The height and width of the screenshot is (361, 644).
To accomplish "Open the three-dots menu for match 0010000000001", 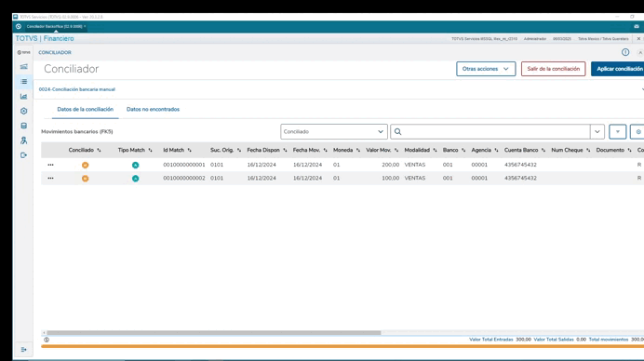I will click(x=50, y=165).
